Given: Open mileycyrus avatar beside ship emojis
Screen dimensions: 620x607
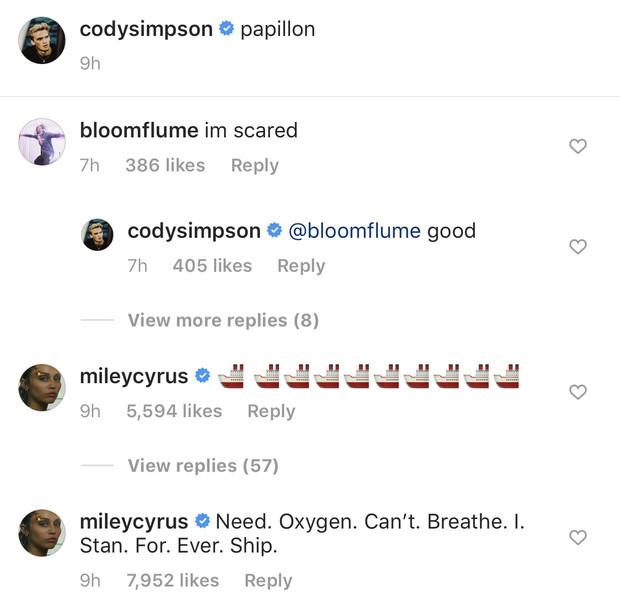Looking at the screenshot, I should click(42, 387).
